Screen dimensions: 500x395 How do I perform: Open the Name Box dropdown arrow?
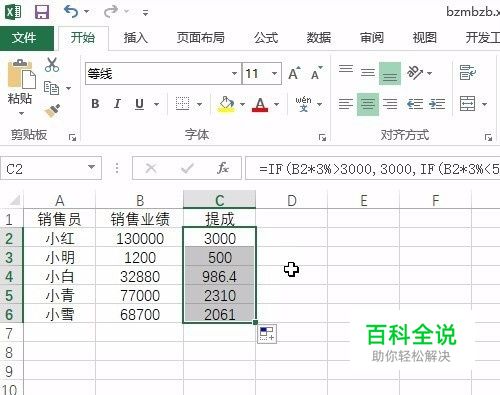[91, 168]
